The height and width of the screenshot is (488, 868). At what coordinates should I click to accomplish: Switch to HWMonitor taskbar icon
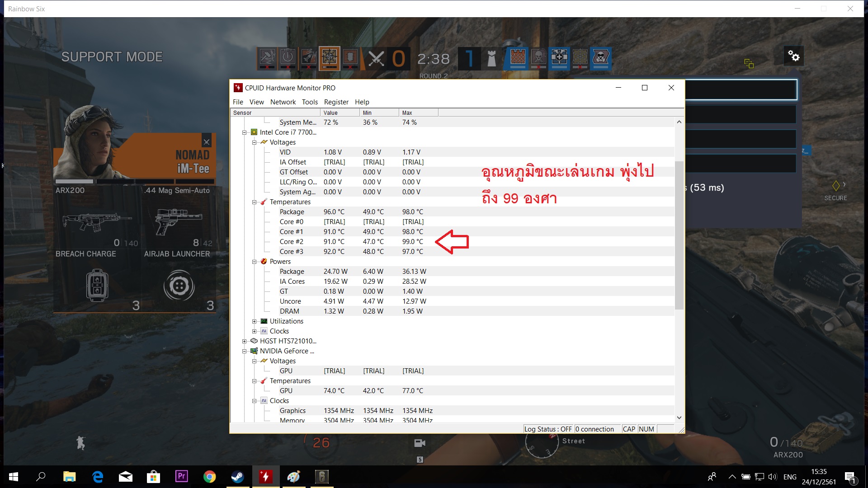(x=265, y=477)
